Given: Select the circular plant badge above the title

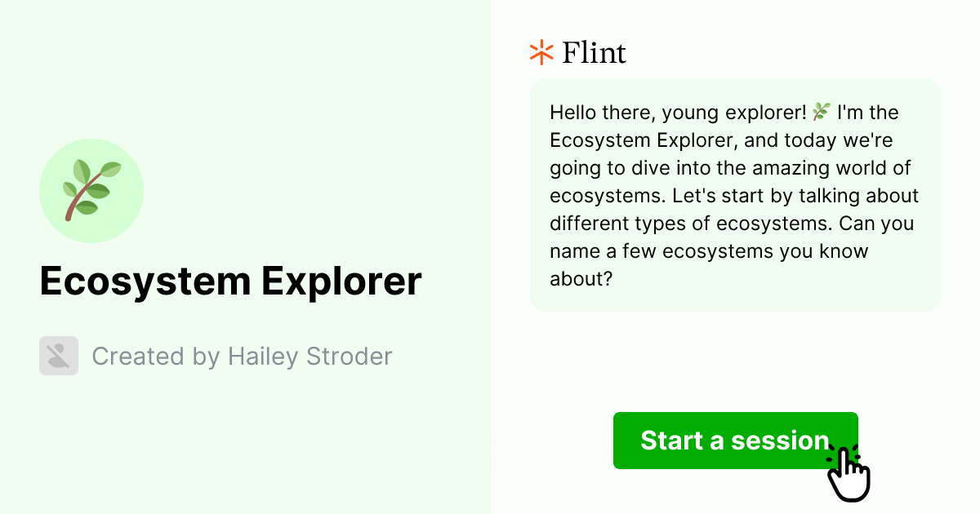Looking at the screenshot, I should (91, 190).
